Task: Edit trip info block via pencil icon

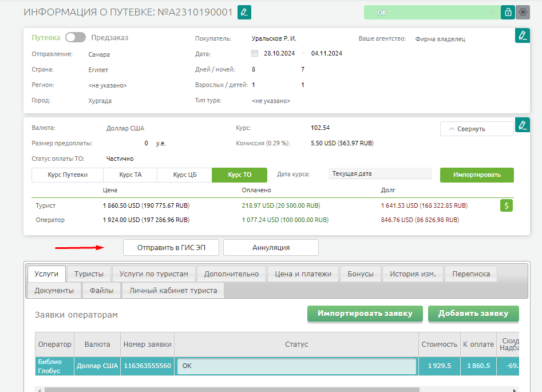Action: click(523, 35)
